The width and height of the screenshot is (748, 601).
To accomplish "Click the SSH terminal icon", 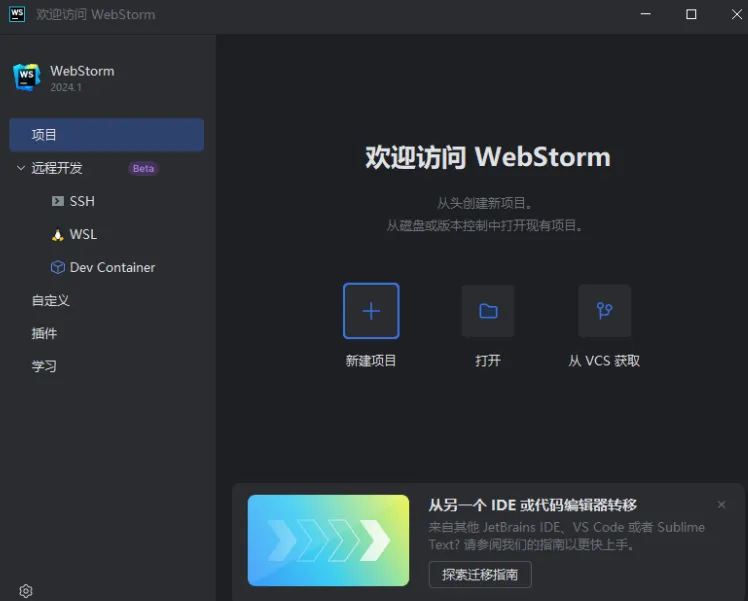I will 58,201.
